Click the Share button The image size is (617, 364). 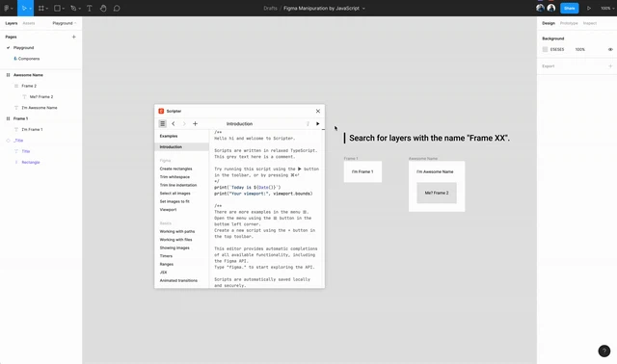(x=569, y=8)
